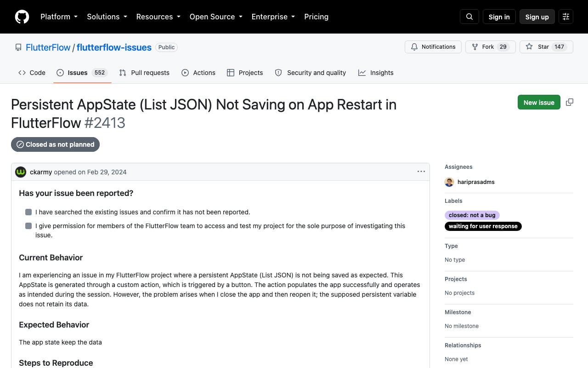
Task: Open the Pull requests tab
Action: pyautogui.click(x=144, y=73)
